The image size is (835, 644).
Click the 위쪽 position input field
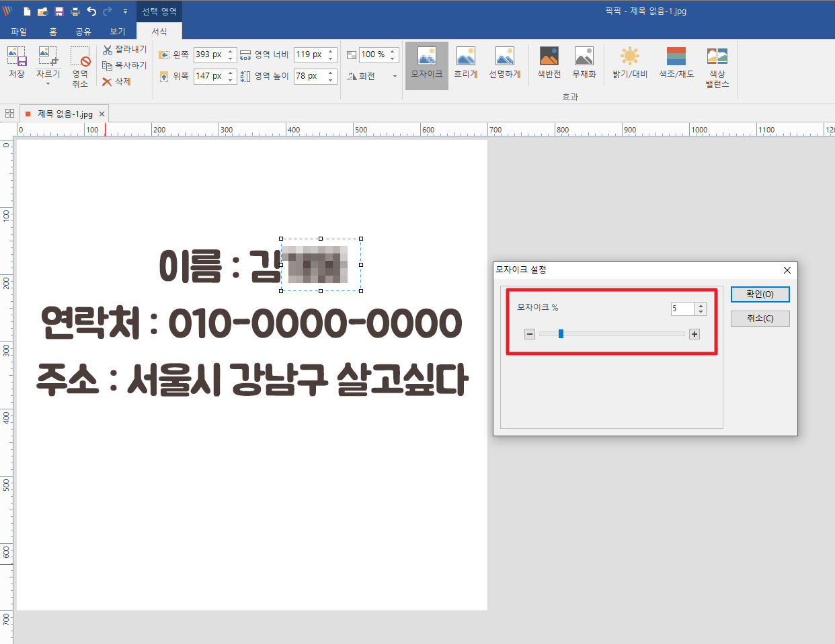tap(209, 76)
